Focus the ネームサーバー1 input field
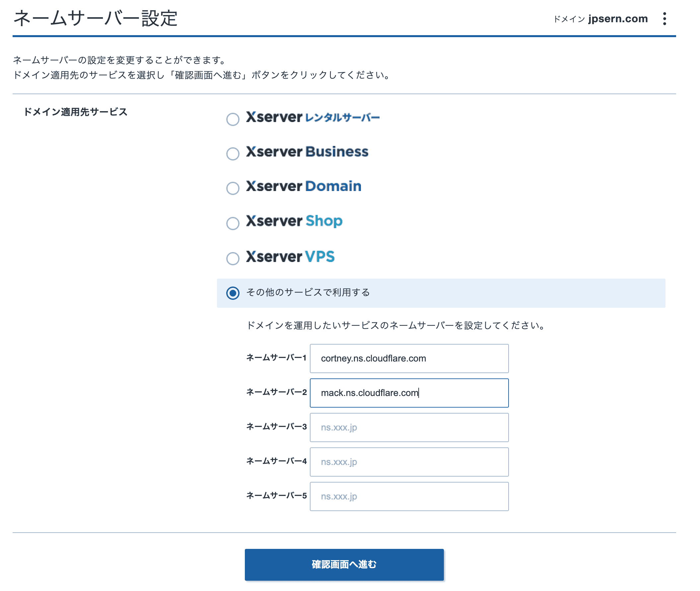 point(409,358)
